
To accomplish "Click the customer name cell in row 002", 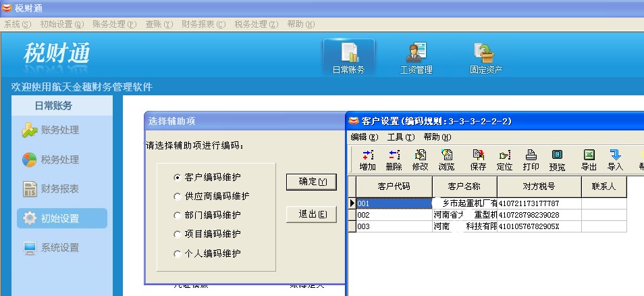I will point(465,215).
